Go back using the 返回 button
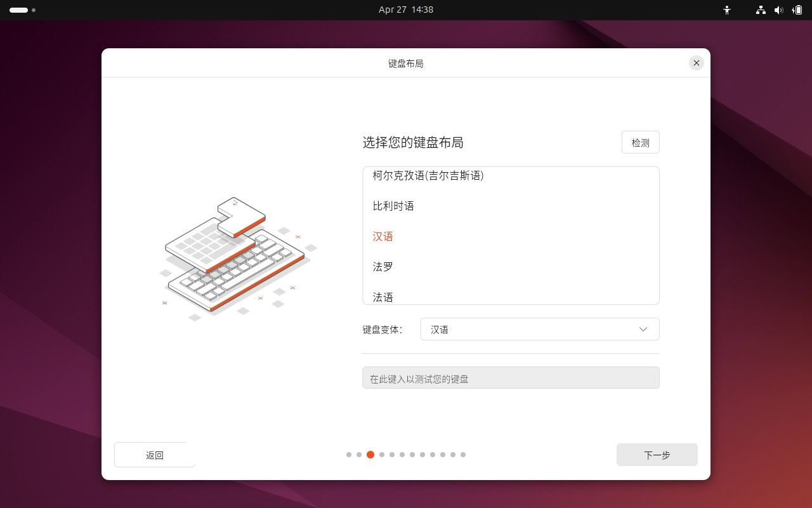The image size is (812, 508). pyautogui.click(x=154, y=455)
